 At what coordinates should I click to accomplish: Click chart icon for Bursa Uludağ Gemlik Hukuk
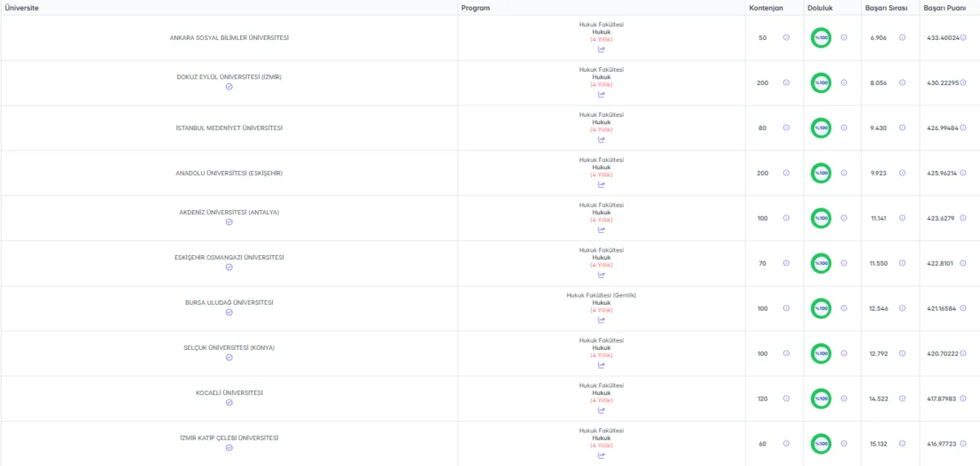tap(601, 320)
